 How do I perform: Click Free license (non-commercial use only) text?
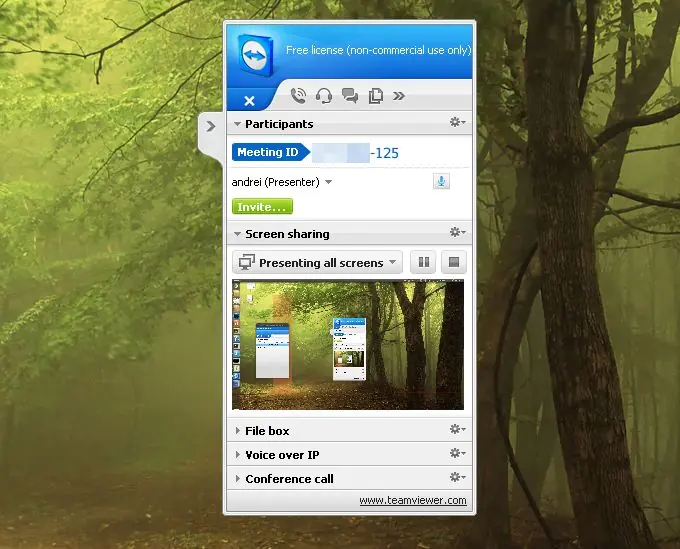tap(378, 50)
